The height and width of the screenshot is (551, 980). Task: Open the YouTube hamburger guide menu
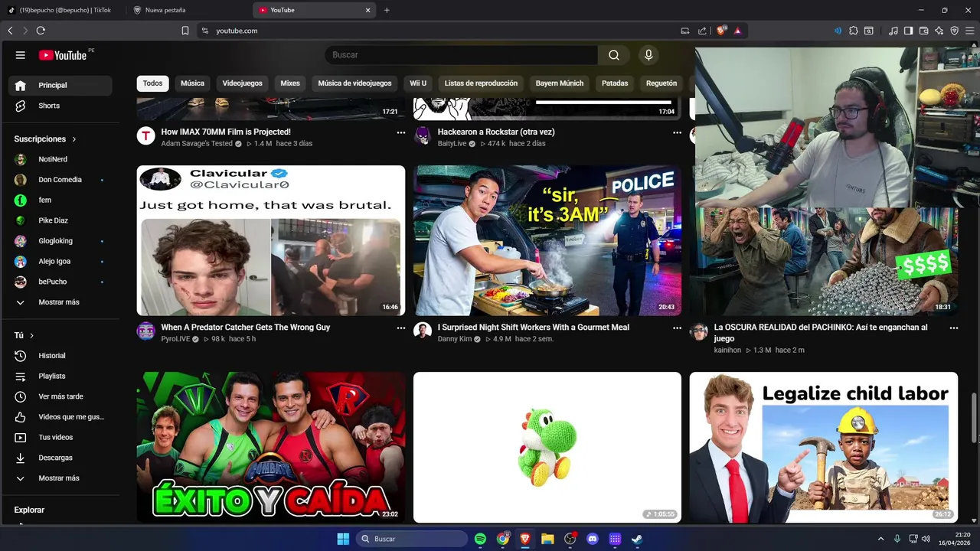(21, 55)
